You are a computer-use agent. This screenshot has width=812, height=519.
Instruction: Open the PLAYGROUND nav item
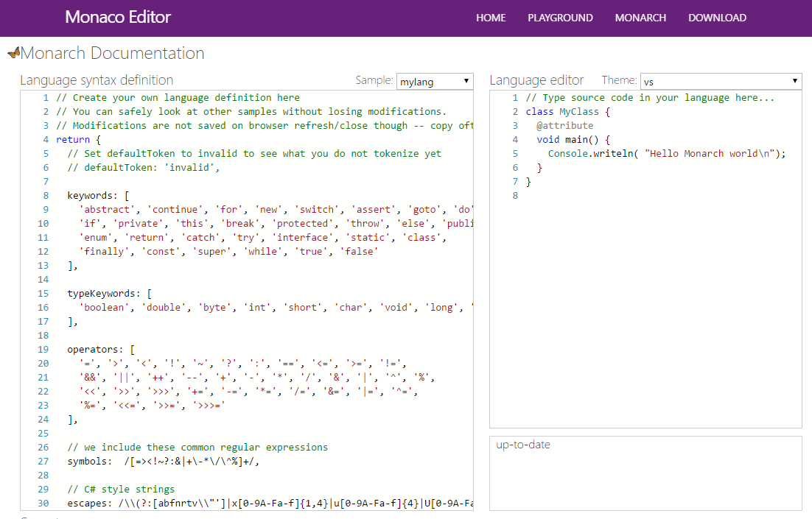[560, 18]
